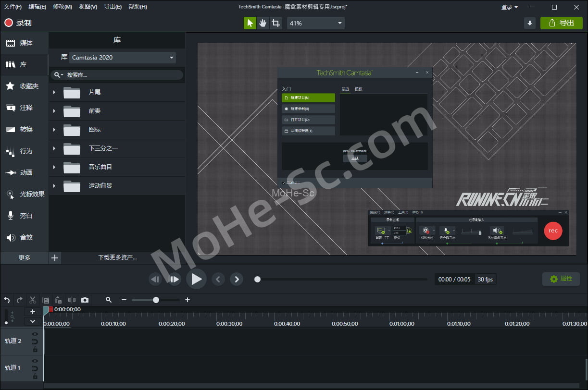Image resolution: width=588 pixels, height=390 pixels.
Task: Take a snapshot with the camera icon
Action: coord(85,300)
